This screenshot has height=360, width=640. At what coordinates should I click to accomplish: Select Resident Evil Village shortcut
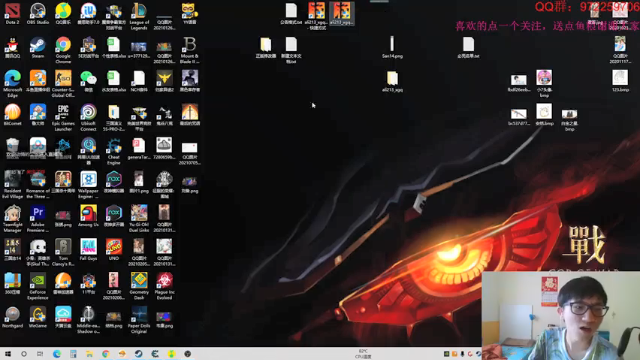(12, 185)
